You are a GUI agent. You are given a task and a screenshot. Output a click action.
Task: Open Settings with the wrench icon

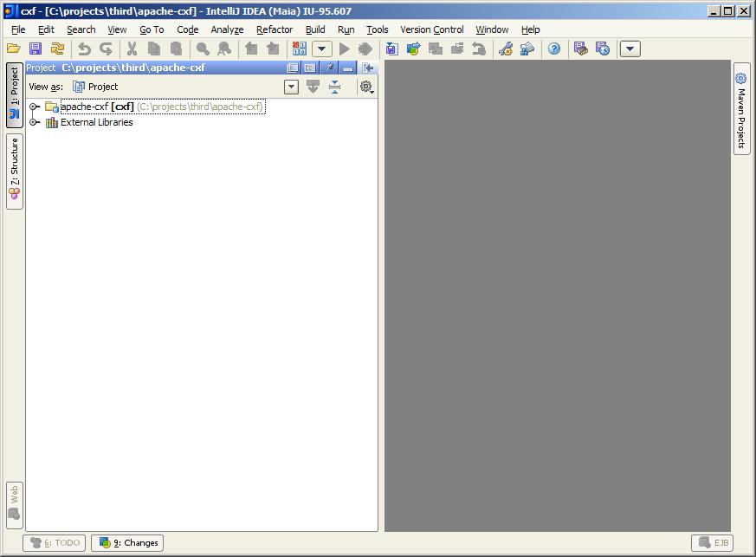click(506, 49)
